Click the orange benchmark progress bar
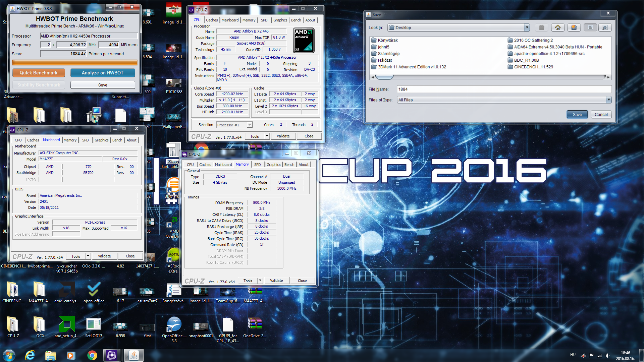The image size is (644, 362). [74, 62]
